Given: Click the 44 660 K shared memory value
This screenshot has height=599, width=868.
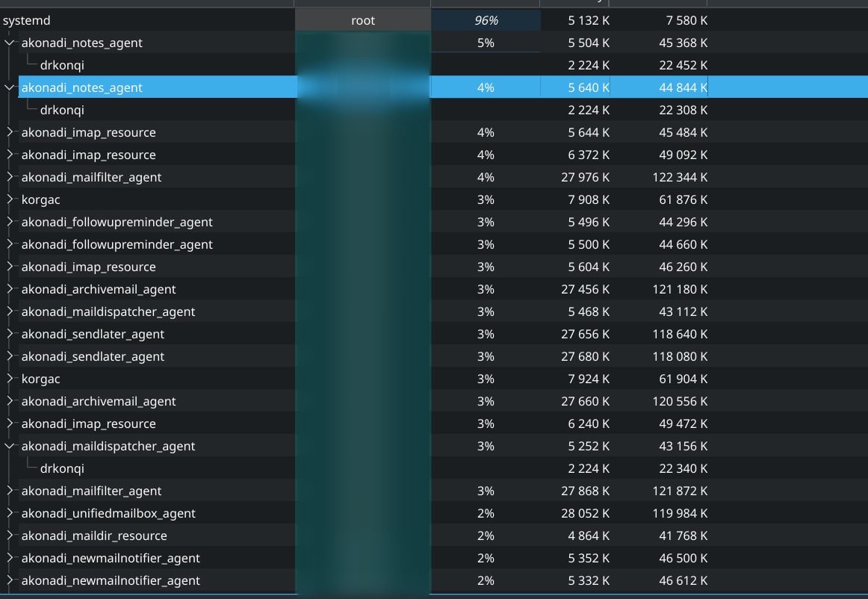Looking at the screenshot, I should [683, 244].
